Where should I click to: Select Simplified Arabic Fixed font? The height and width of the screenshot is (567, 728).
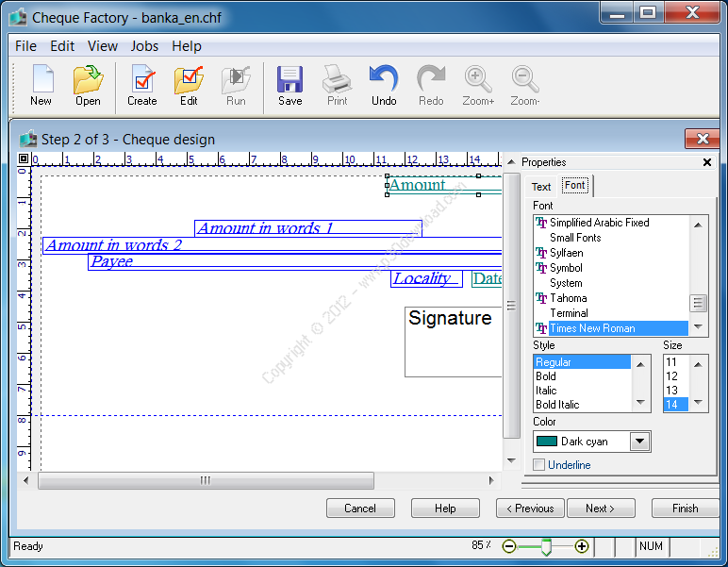pos(600,223)
